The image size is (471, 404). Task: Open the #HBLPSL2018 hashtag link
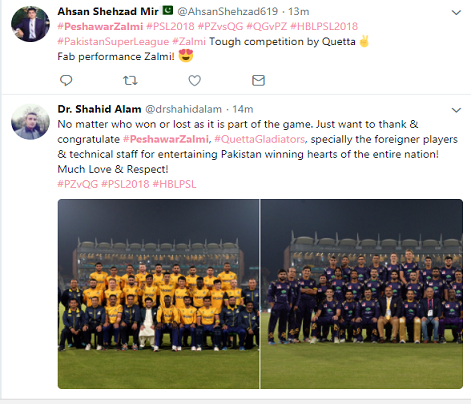324,26
